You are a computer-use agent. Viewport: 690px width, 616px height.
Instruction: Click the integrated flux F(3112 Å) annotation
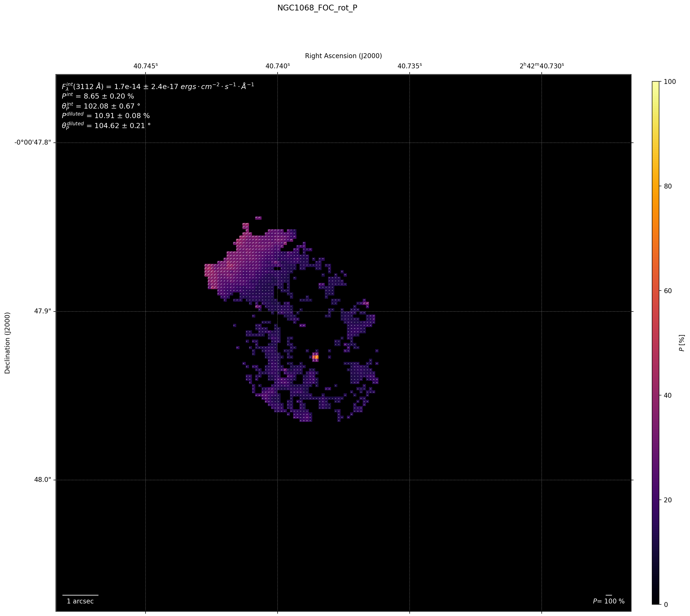tap(158, 86)
